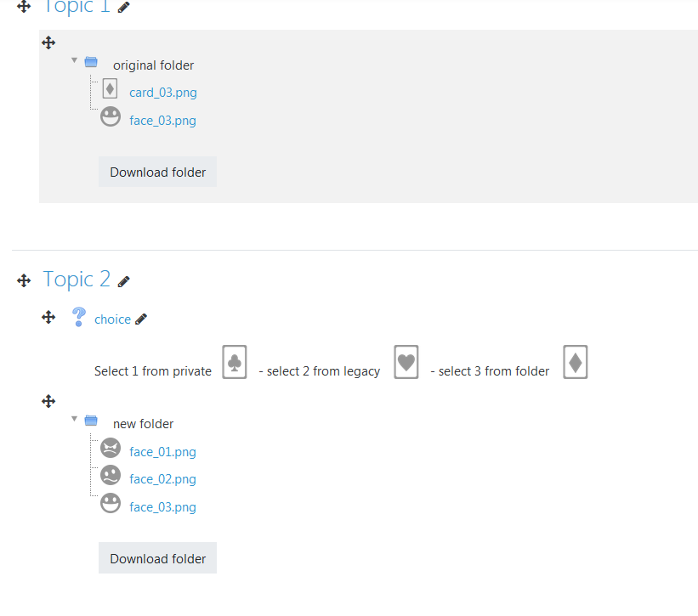This screenshot has width=698, height=616.
Task: Select the original folder label
Action: (x=153, y=65)
